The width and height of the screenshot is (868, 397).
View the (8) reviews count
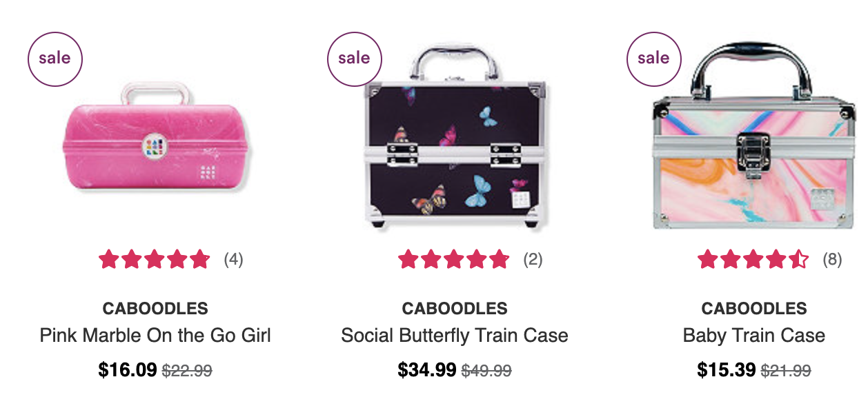click(x=833, y=260)
